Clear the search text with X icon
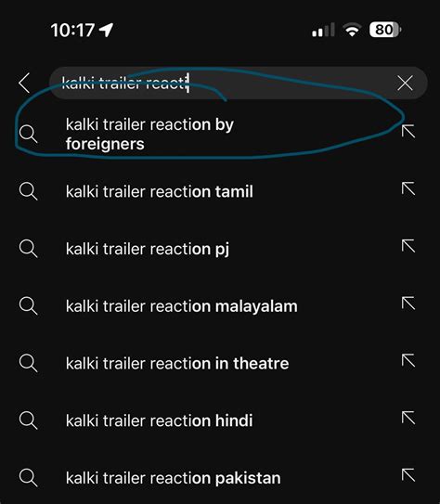This screenshot has width=440, height=504. point(405,84)
